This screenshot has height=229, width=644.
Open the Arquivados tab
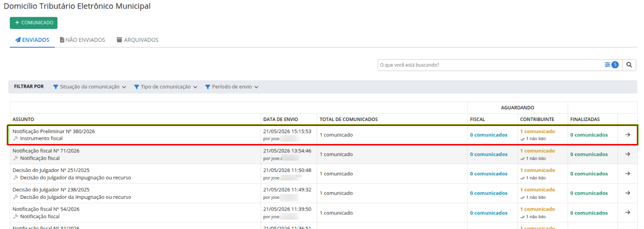coord(137,40)
